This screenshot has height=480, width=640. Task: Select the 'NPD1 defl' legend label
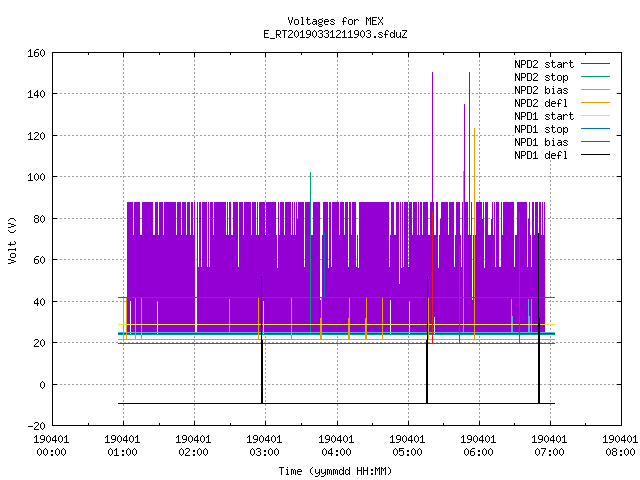click(541, 156)
